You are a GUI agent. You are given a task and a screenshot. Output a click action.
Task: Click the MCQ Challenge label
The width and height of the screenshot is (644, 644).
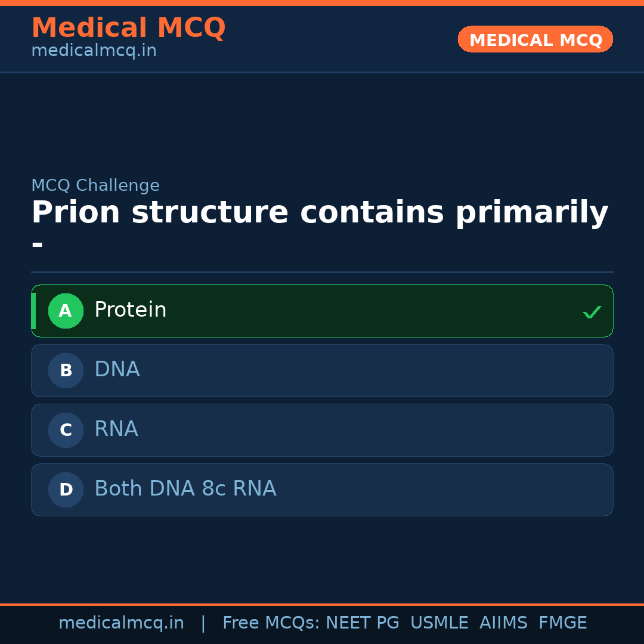click(x=95, y=185)
